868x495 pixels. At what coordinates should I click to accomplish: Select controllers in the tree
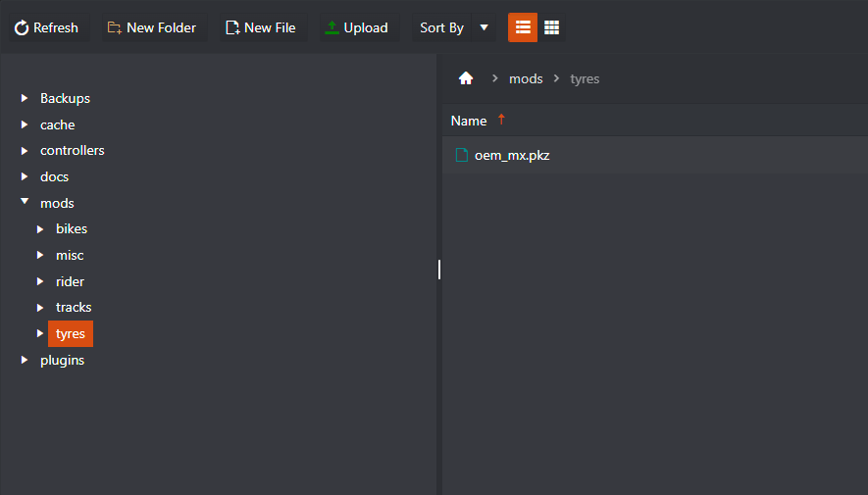pos(72,150)
